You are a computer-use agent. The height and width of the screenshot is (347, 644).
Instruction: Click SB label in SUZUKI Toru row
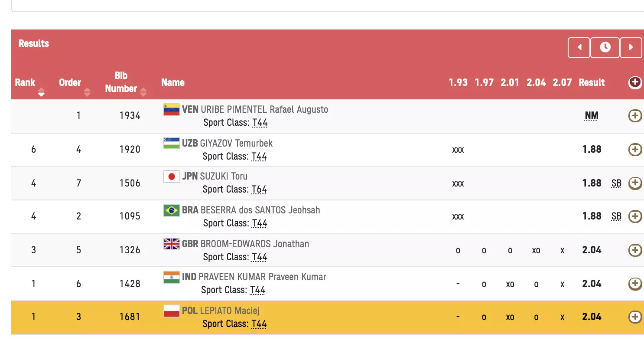616,183
